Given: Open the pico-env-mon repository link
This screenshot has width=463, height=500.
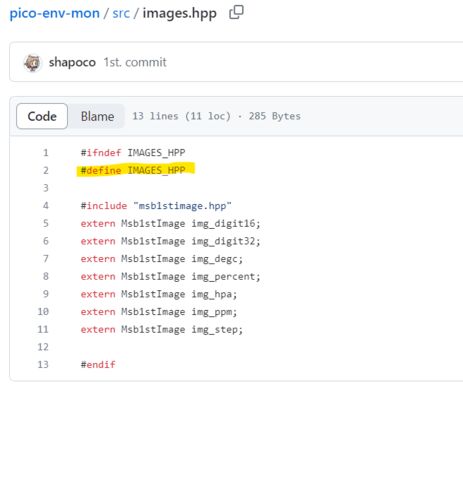Looking at the screenshot, I should coord(55,13).
